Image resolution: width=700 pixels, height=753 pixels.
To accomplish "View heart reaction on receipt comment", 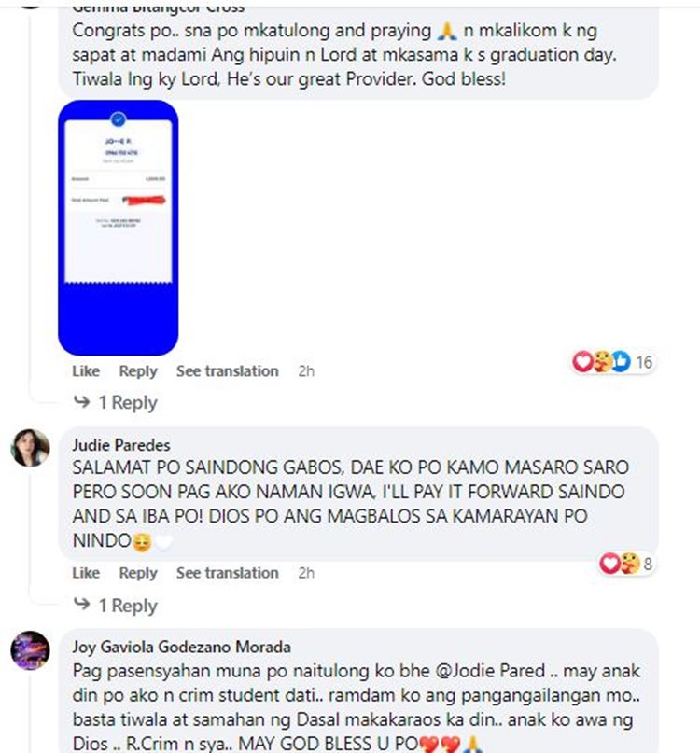I will (582, 361).
